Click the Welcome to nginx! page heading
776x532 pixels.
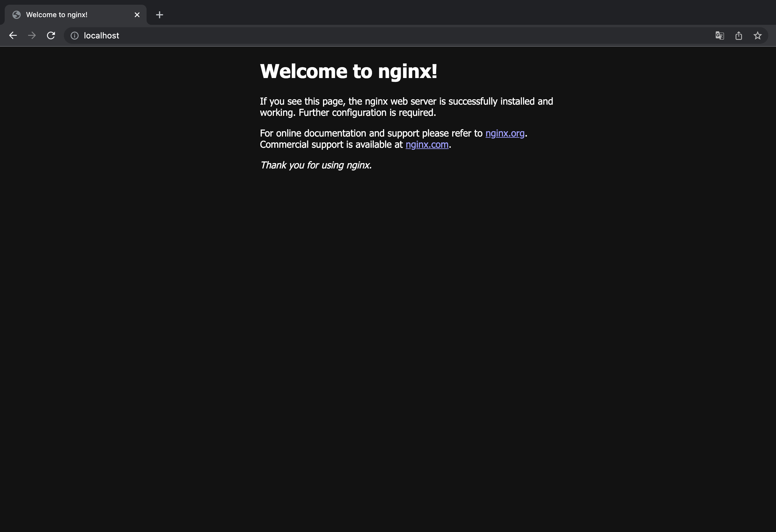click(348, 71)
